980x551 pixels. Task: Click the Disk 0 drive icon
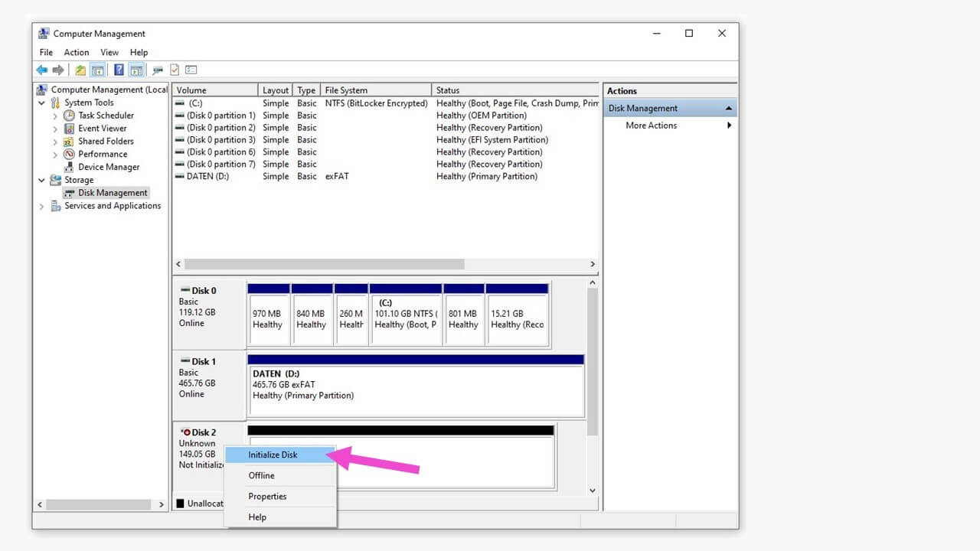[185, 290]
